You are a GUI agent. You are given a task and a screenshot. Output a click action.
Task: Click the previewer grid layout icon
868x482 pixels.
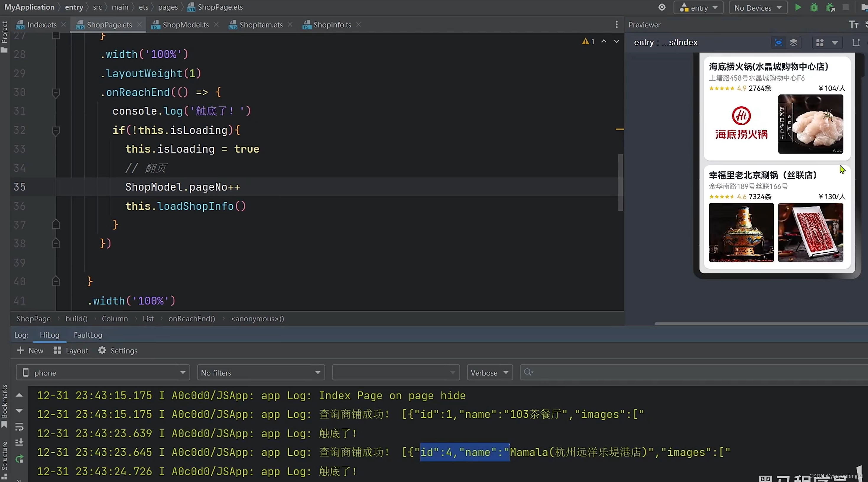point(820,42)
